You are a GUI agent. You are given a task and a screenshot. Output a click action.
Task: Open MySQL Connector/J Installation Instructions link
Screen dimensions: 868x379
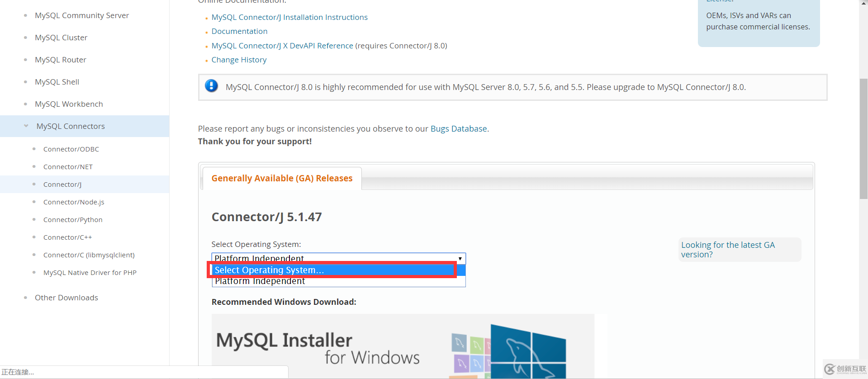pos(289,17)
